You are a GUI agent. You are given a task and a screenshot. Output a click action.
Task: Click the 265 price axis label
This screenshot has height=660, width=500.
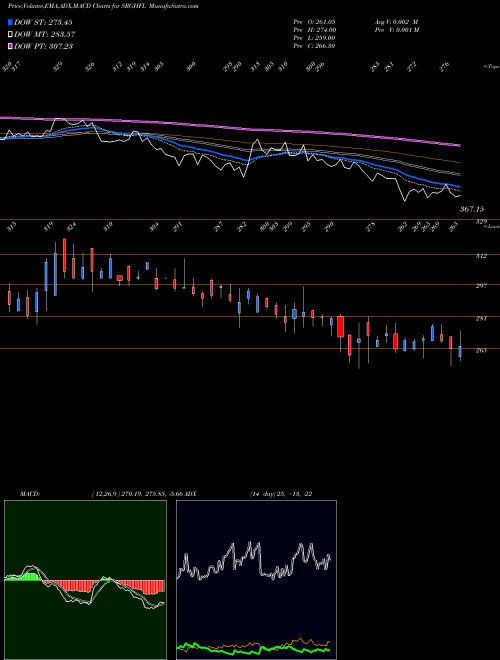point(481,350)
